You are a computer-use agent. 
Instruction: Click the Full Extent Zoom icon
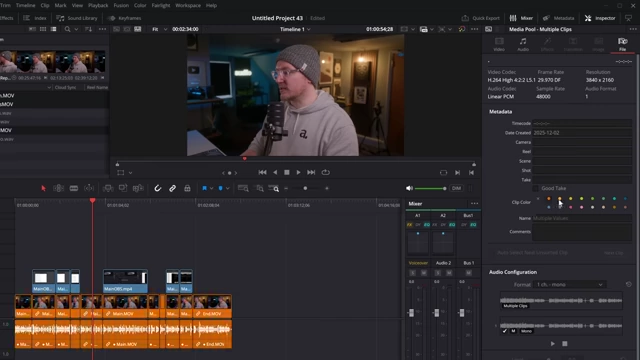point(243,188)
